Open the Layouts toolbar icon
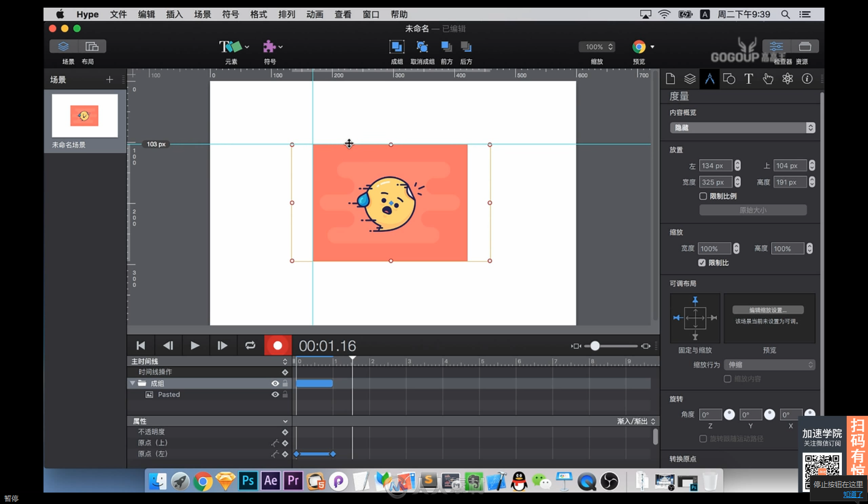 point(92,47)
